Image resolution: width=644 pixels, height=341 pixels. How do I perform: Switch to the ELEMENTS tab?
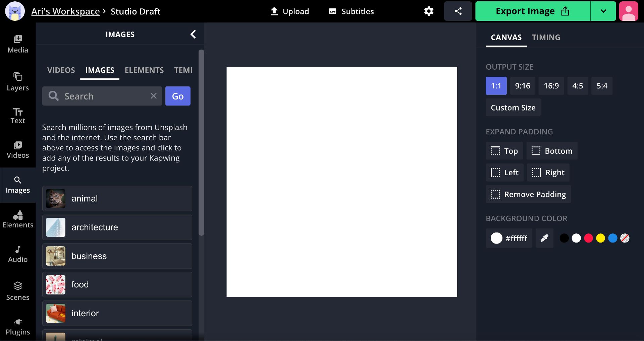pos(144,70)
